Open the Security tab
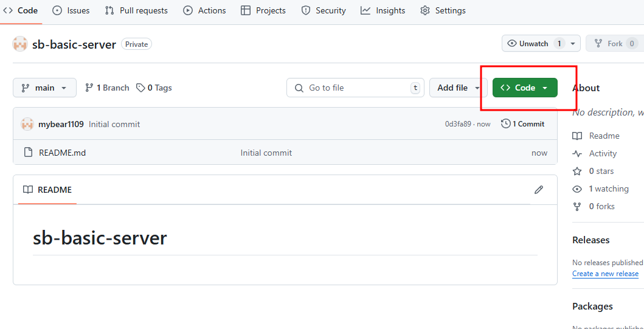 pyautogui.click(x=324, y=11)
